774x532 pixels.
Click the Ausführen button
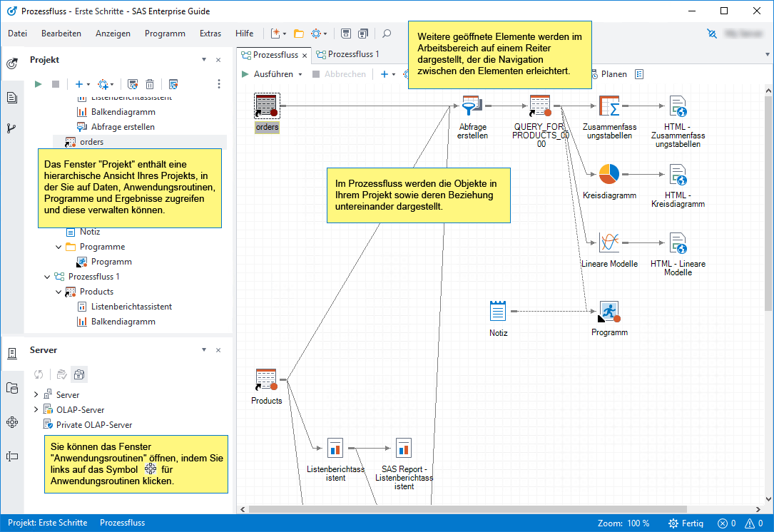pyautogui.click(x=267, y=74)
